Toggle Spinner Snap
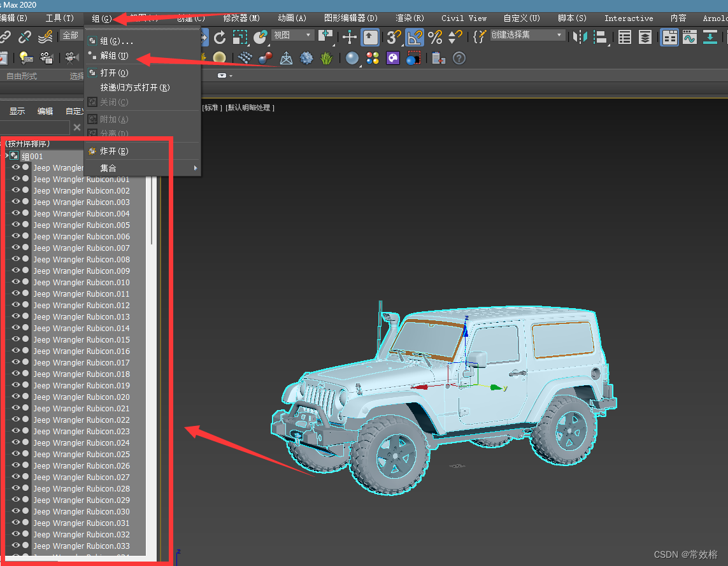The width and height of the screenshot is (728, 566). tap(455, 37)
